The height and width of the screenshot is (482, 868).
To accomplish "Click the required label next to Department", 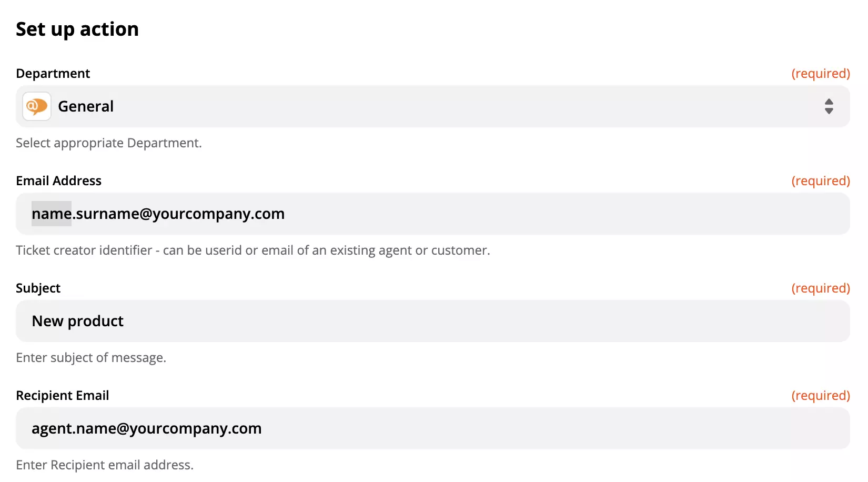I will pyautogui.click(x=821, y=73).
